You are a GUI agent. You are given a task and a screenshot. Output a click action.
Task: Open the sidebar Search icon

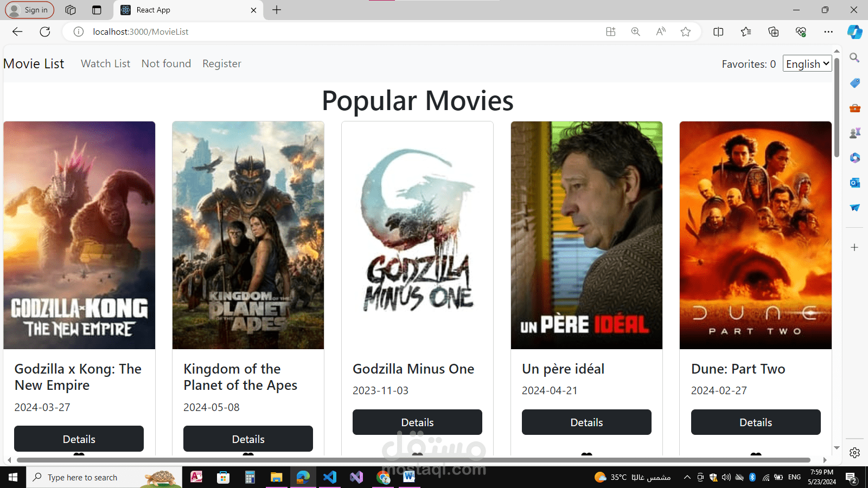coord(854,57)
